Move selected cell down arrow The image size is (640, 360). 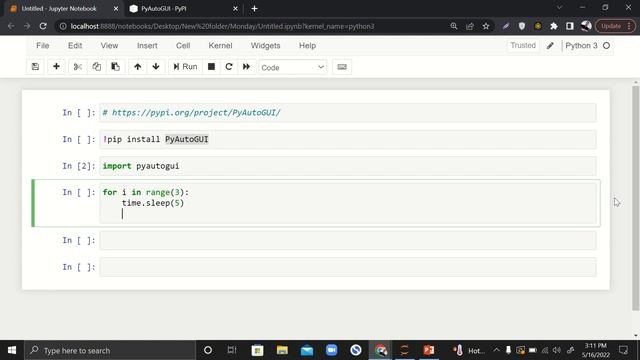coord(156,67)
